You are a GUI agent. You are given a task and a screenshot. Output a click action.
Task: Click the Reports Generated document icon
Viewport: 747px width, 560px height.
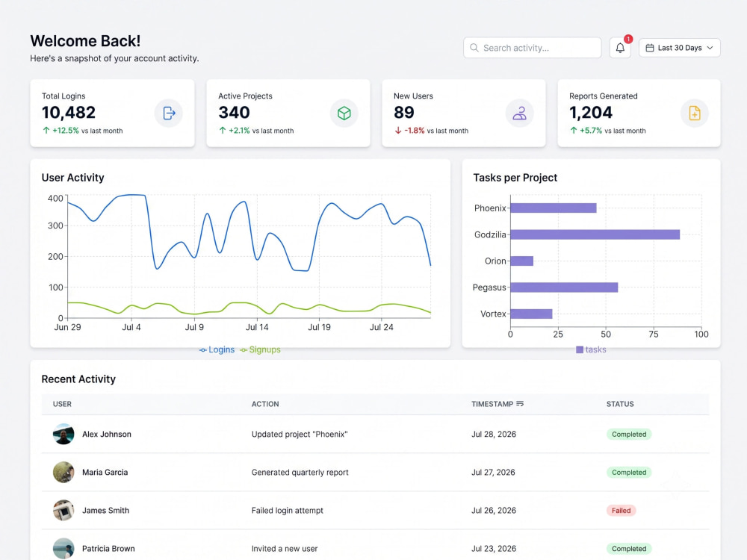(695, 113)
